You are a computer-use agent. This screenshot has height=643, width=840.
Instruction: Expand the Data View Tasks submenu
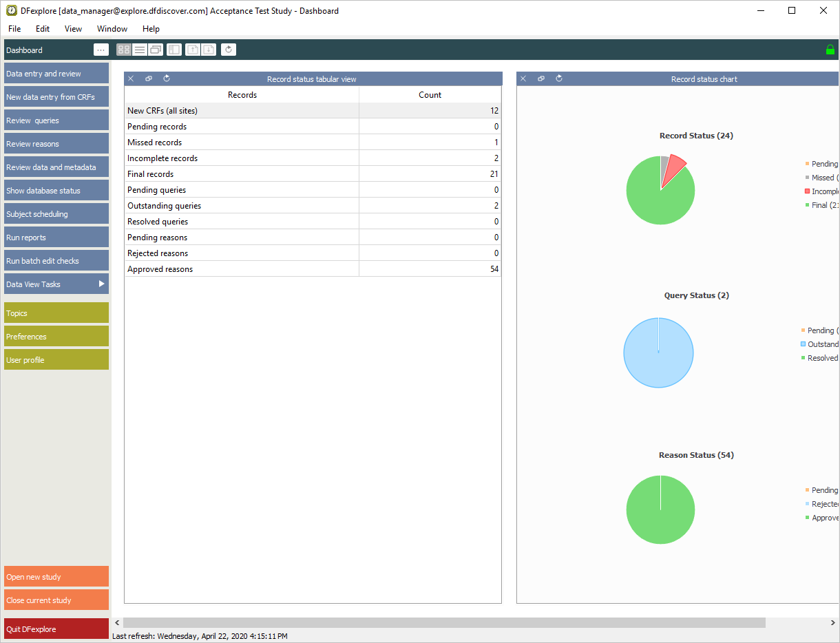101,284
